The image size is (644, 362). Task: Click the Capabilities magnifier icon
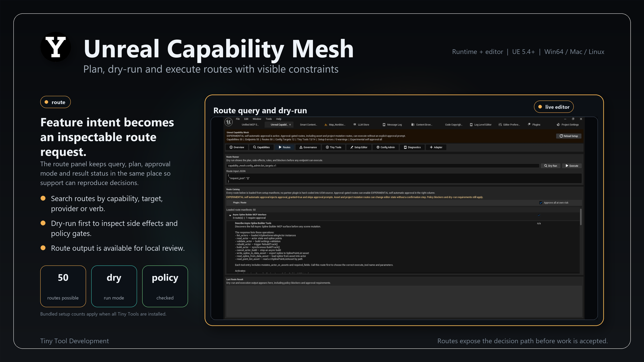coord(255,147)
